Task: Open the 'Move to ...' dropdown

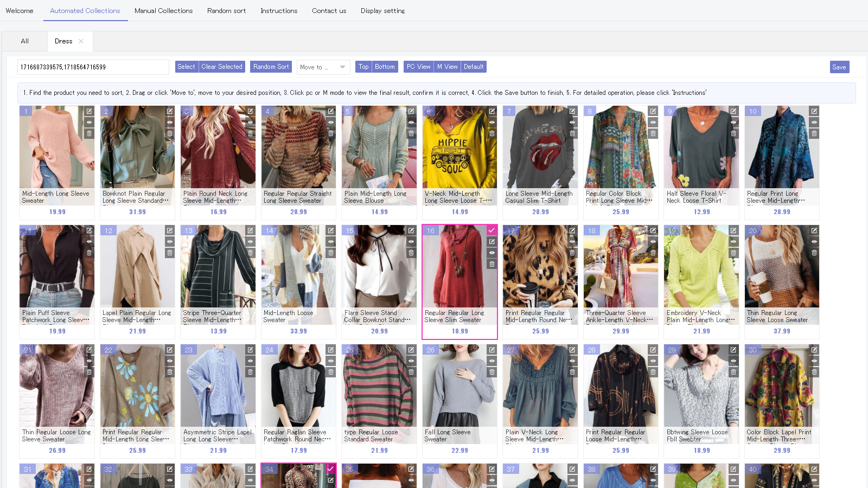Action: tap(323, 67)
